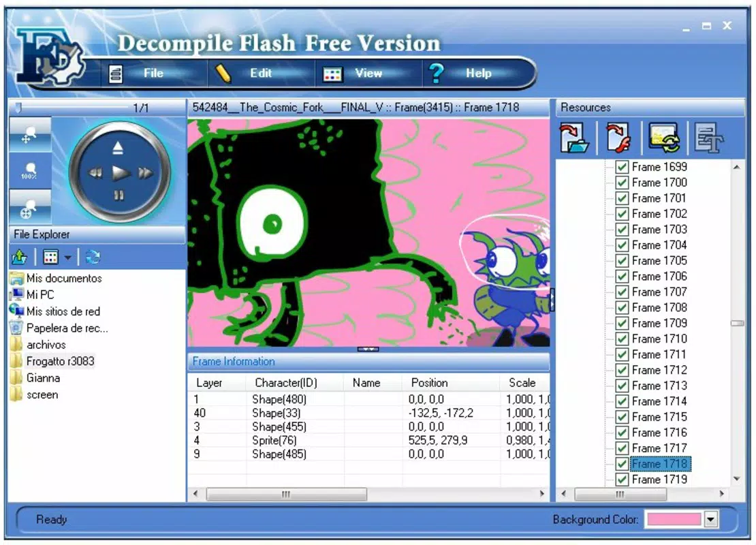Click the eject/open button on player dial
This screenshot has width=756, height=545.
(x=118, y=148)
